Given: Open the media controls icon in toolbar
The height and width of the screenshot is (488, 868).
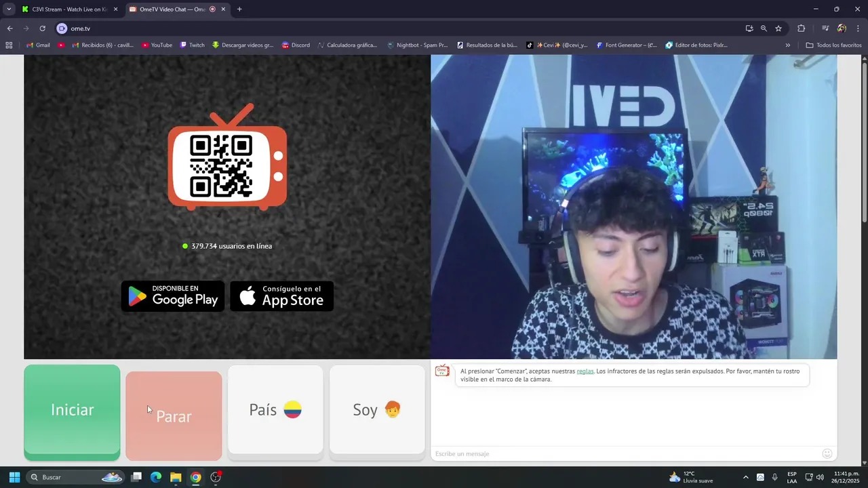Looking at the screenshot, I should (x=825, y=28).
